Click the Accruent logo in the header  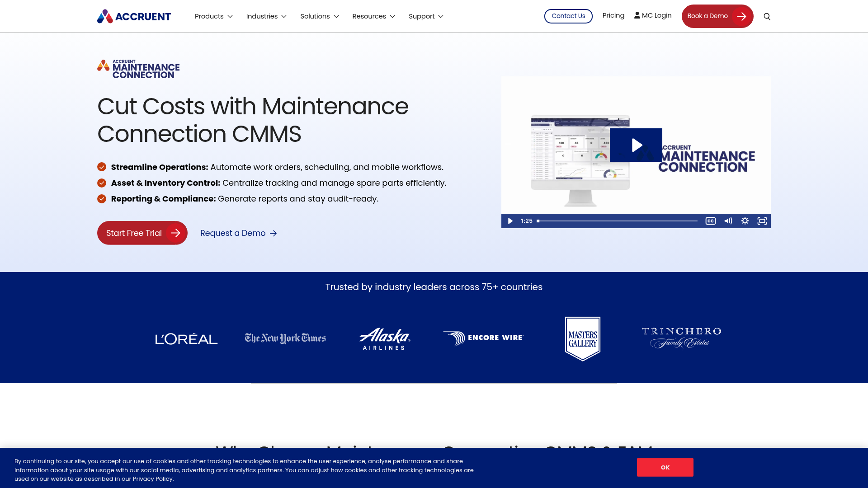pos(134,16)
